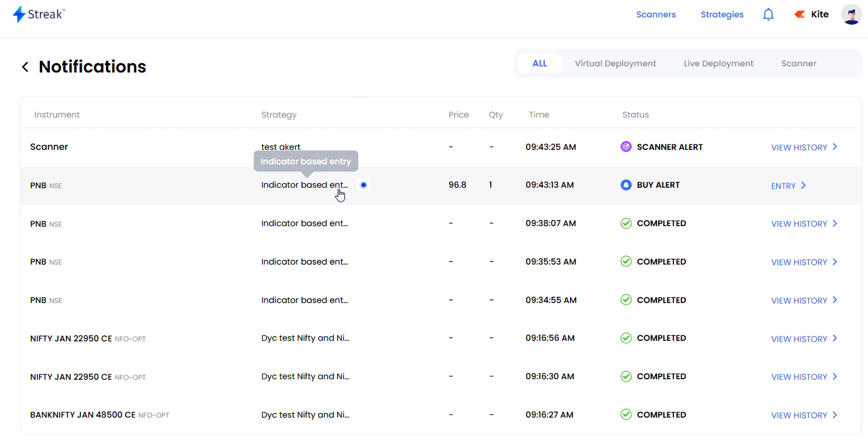Click the View History chevron at 09:35:53 AM

click(835, 262)
